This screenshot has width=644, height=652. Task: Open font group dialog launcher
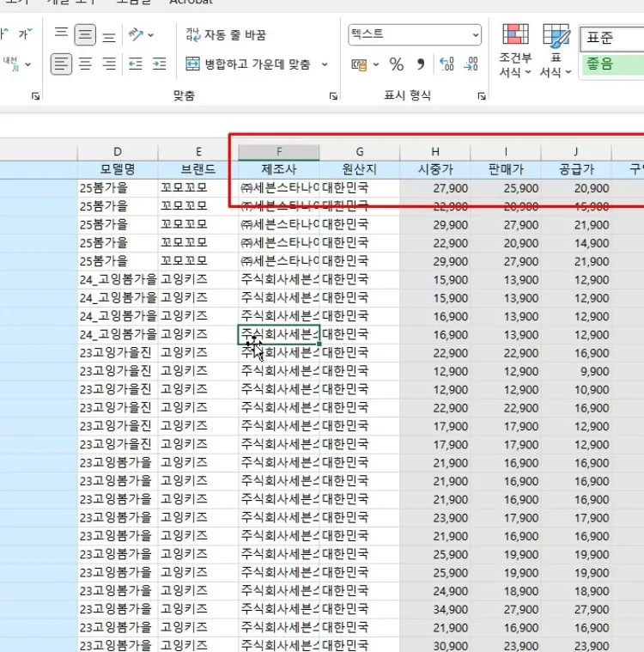click(36, 96)
